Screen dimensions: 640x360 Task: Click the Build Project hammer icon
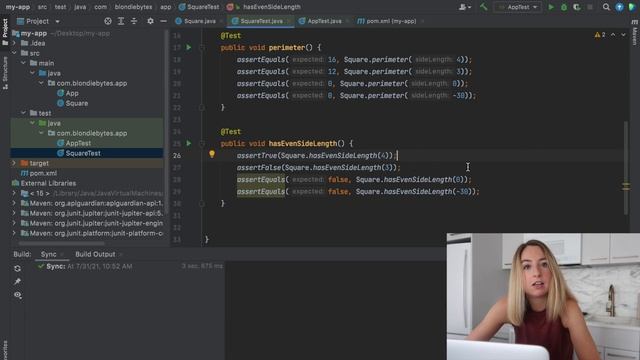(484, 7)
